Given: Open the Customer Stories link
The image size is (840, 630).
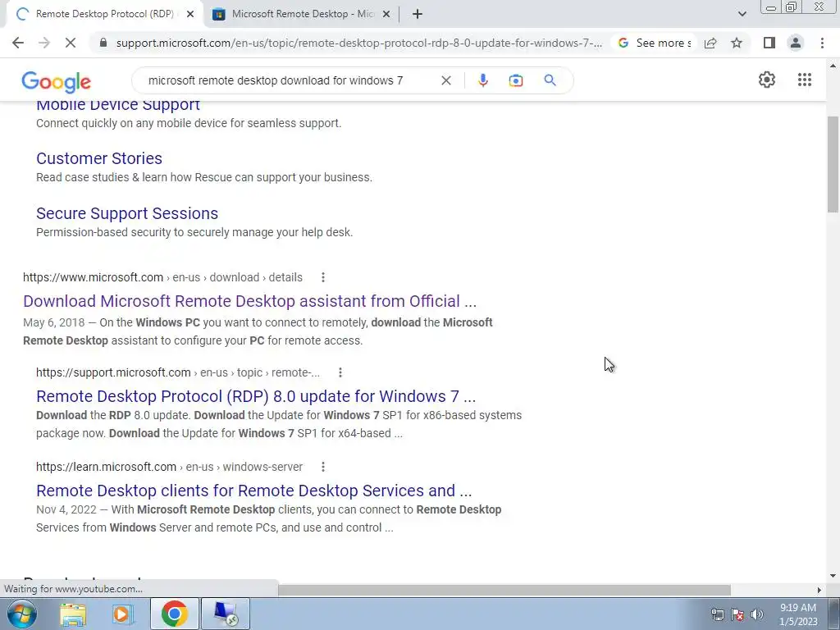Looking at the screenshot, I should (99, 158).
